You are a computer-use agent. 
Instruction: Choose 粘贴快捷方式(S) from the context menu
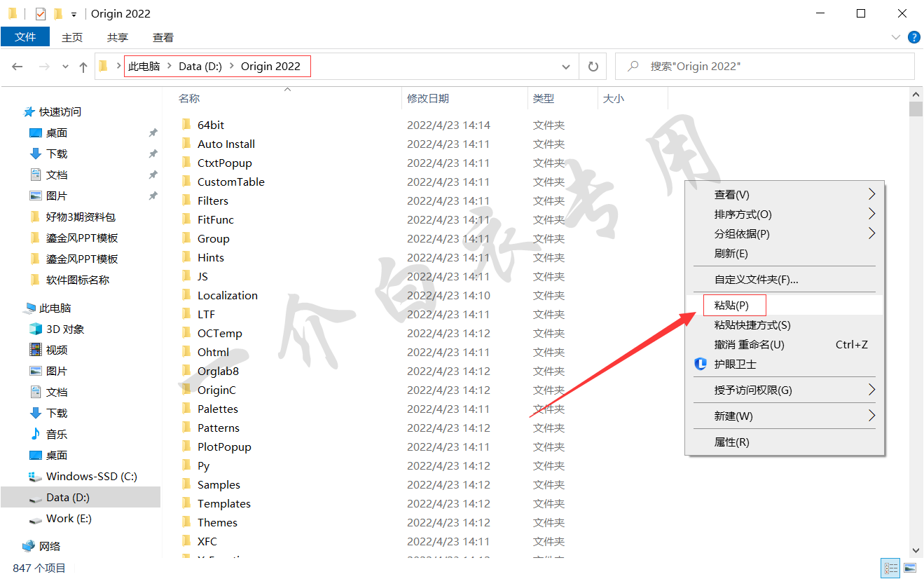(x=785, y=325)
